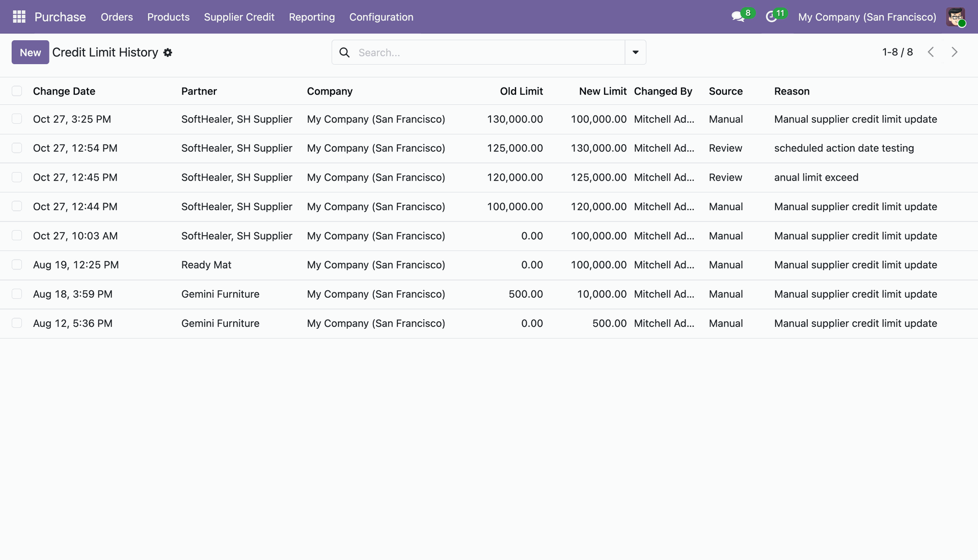Open the record with reason 'anual limit exceed'
The height and width of the screenshot is (560, 978).
[816, 177]
